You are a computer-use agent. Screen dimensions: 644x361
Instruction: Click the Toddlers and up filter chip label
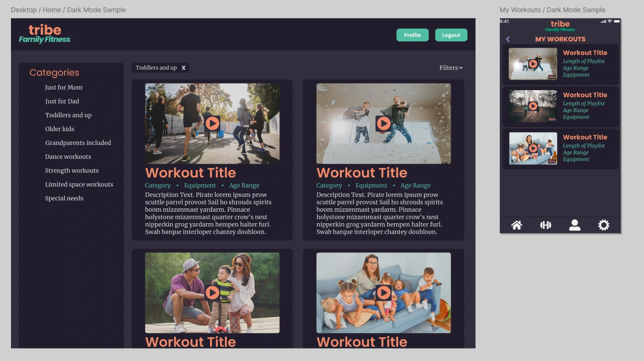(x=156, y=68)
